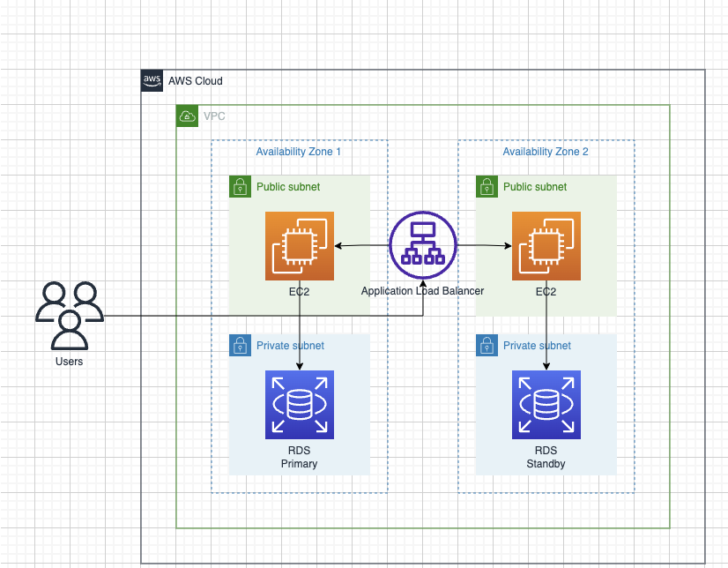Select the Users group icon
Viewport: 728px width, 568px height.
(70, 316)
